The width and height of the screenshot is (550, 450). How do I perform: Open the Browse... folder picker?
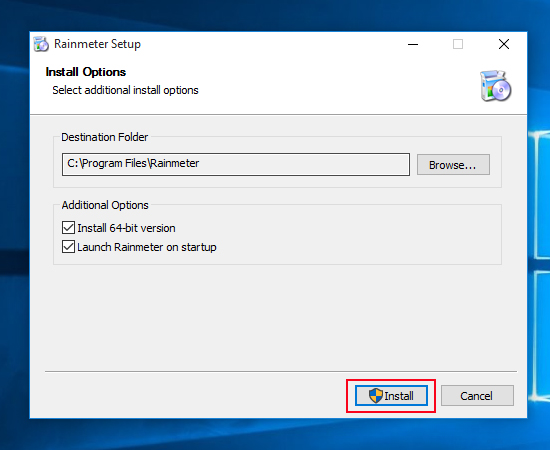[x=453, y=164]
